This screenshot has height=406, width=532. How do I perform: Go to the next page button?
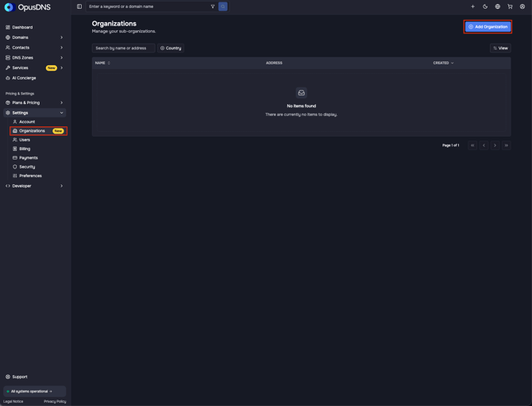tap(495, 145)
